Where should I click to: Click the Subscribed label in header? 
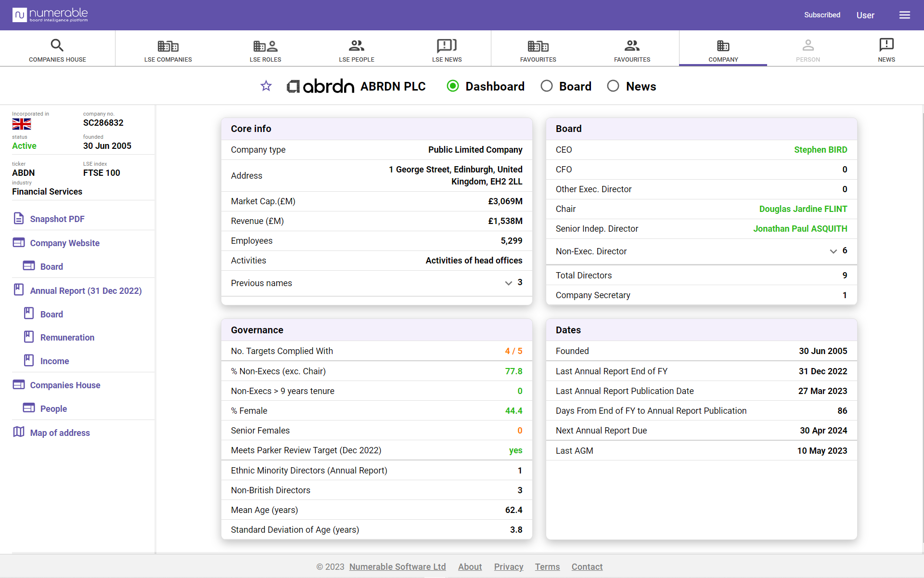coord(822,15)
